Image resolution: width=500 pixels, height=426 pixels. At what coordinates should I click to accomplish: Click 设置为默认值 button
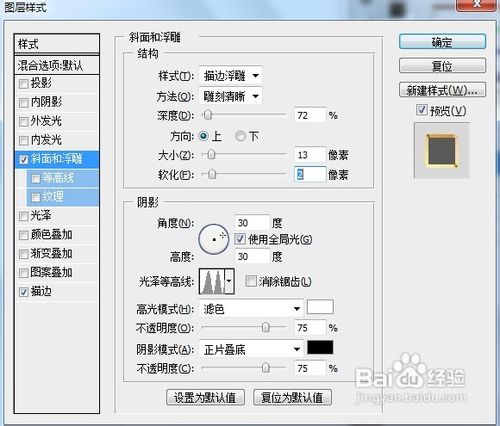[x=205, y=397]
